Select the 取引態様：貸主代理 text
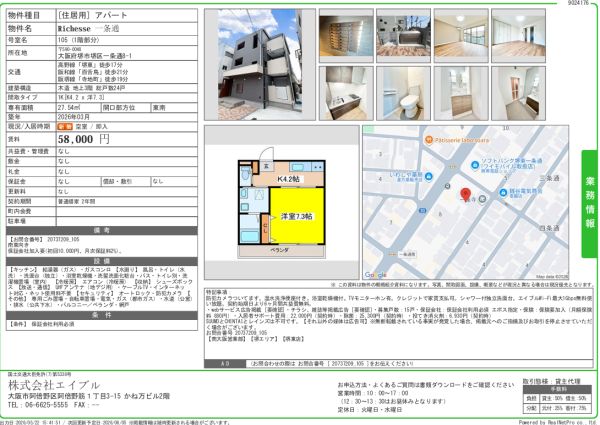This screenshot has height=425, width=600. [x=551, y=381]
